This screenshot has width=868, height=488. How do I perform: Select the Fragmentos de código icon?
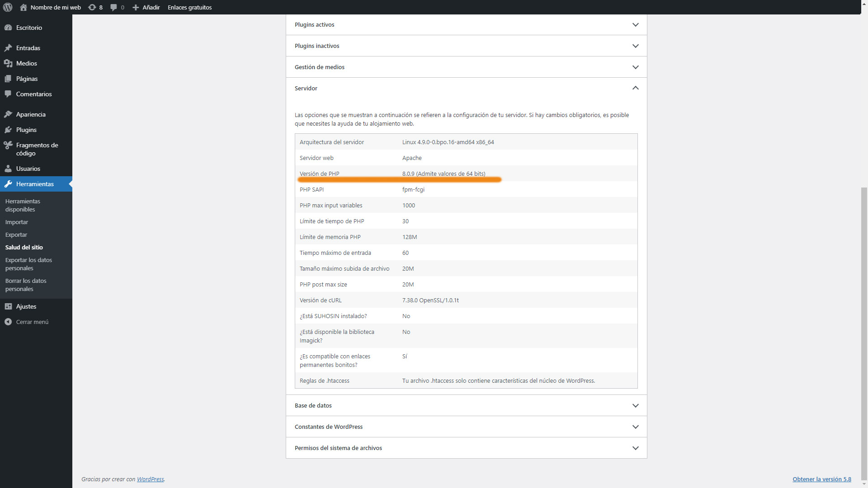click(x=9, y=145)
